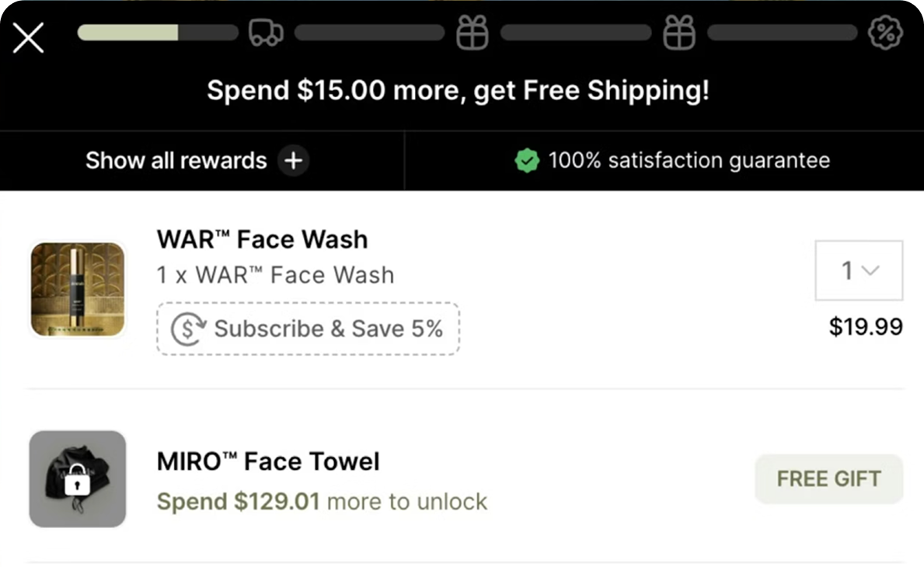Screen dimensions: 924x567
Task: Click the free shipping truck icon
Action: click(266, 33)
